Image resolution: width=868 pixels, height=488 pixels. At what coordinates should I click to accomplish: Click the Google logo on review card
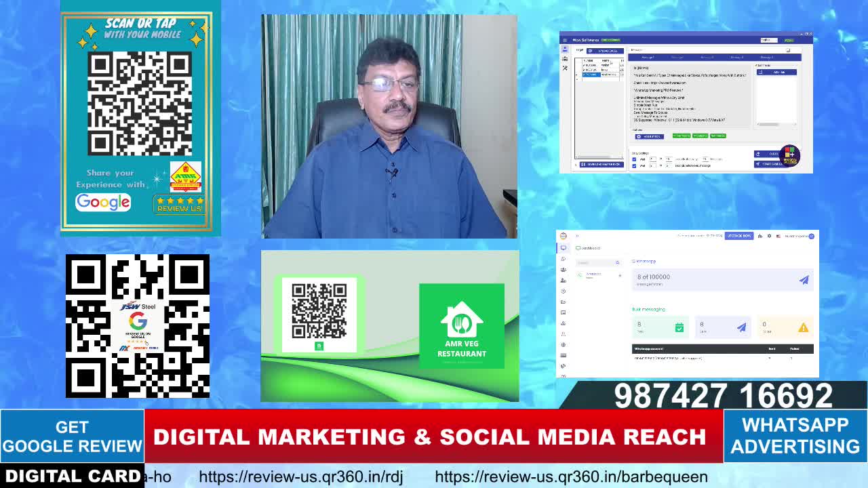tap(103, 202)
